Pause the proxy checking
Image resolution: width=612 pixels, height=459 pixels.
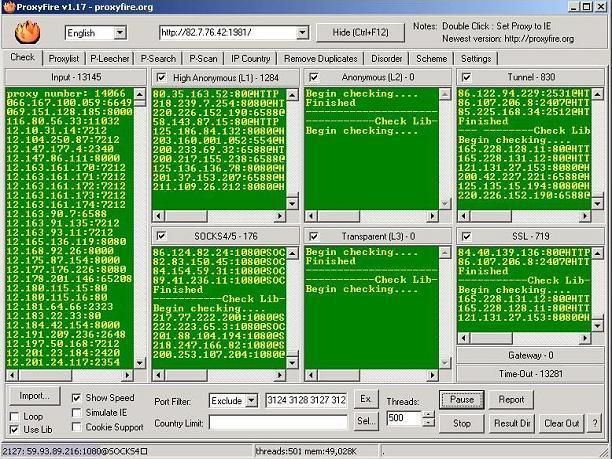point(462,400)
